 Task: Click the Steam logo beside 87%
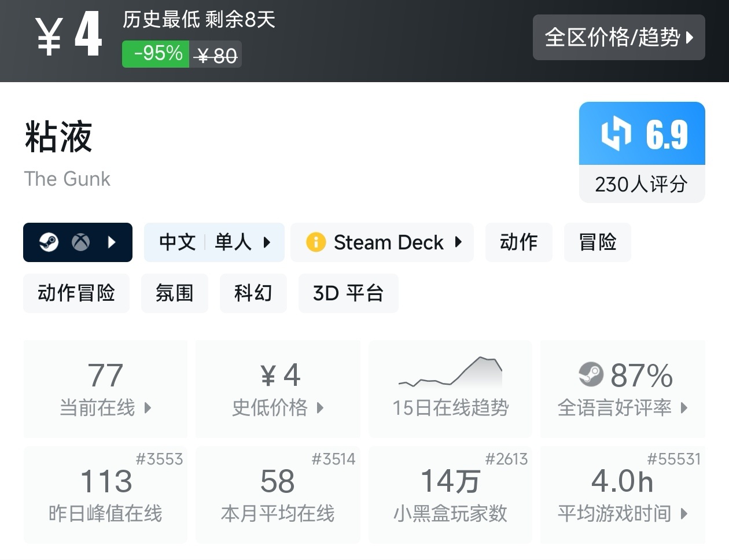591,375
